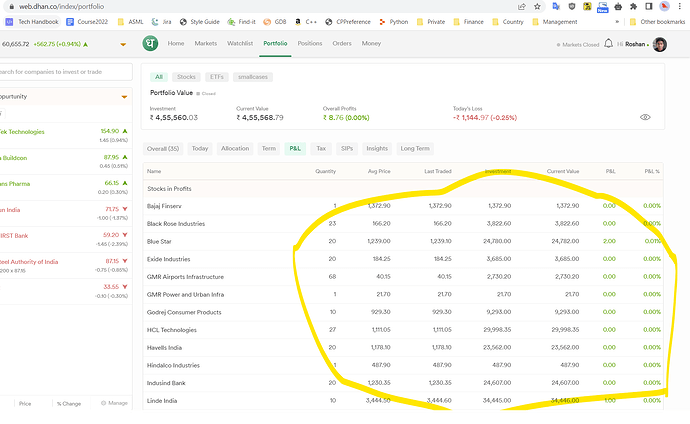Select Portfolio nav tab

coord(275,44)
